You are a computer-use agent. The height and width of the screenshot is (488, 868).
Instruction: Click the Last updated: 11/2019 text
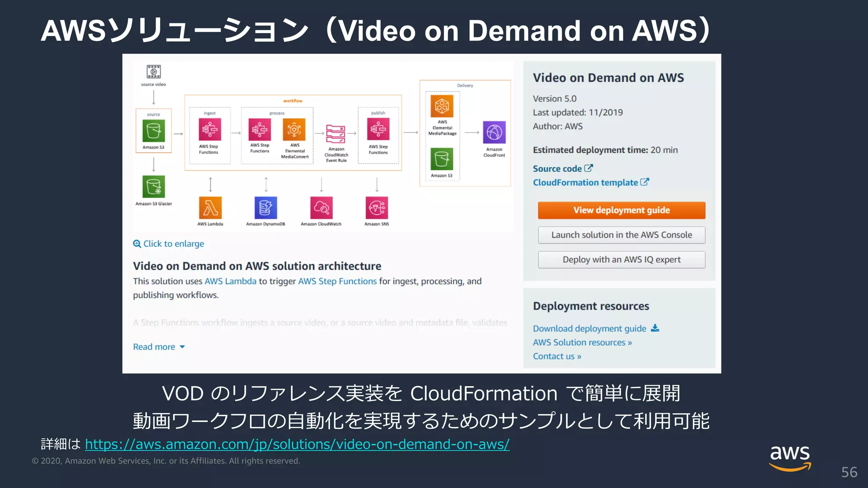578,113
